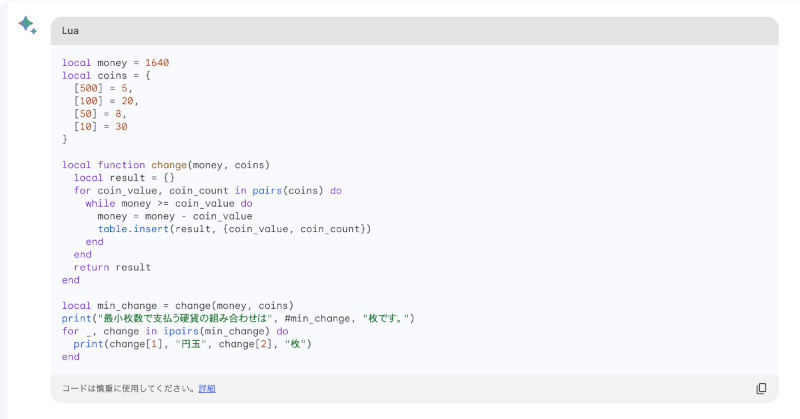Click the "[100] = 20," entry
The width and height of the screenshot is (800, 419).
point(106,101)
